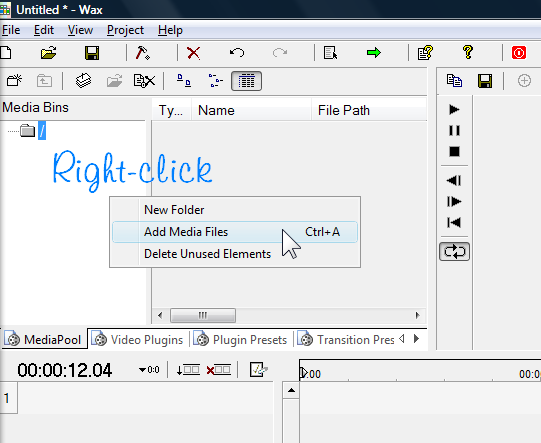Click the hammer project settings icon

142,53
